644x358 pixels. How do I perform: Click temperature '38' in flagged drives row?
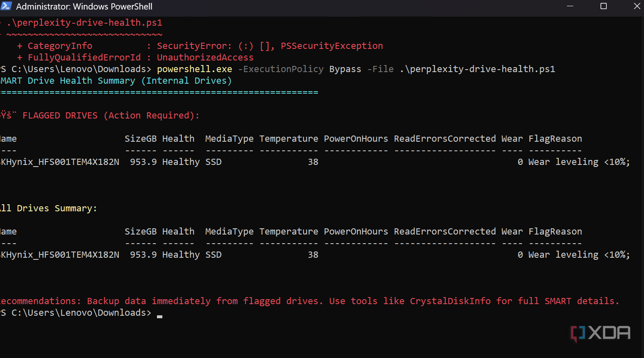(x=313, y=162)
